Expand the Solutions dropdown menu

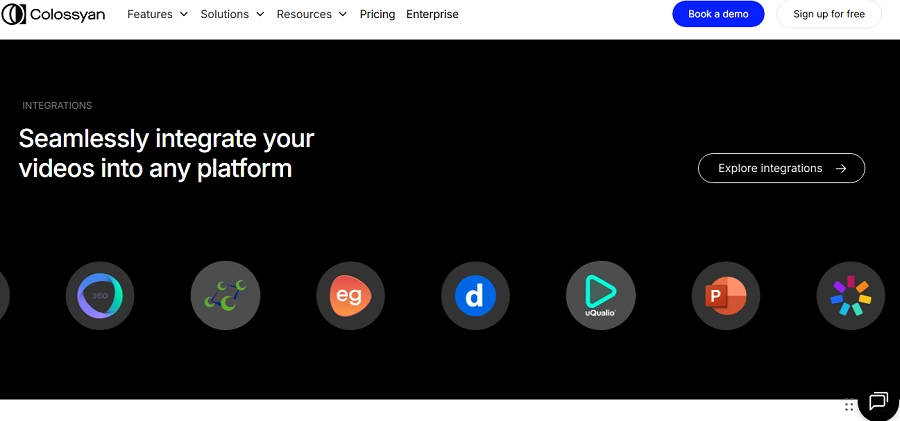pyautogui.click(x=232, y=14)
